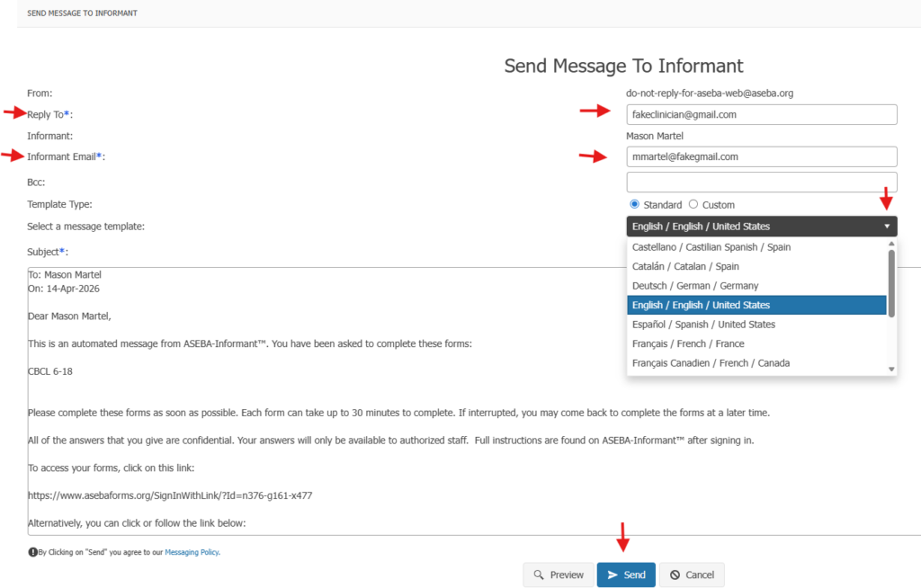This screenshot has height=588, width=921.
Task: Click the Reply To email field
Action: click(761, 114)
